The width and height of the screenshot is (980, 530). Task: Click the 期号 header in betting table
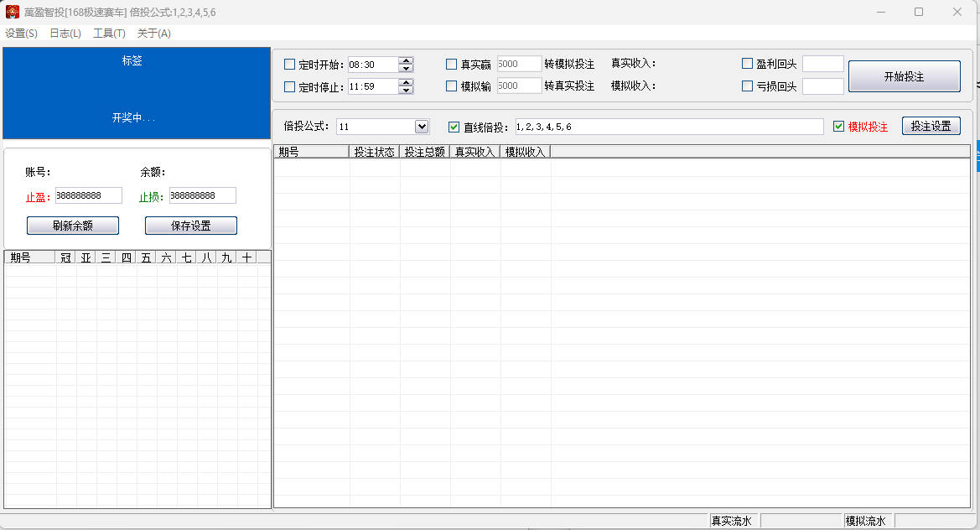tap(311, 151)
